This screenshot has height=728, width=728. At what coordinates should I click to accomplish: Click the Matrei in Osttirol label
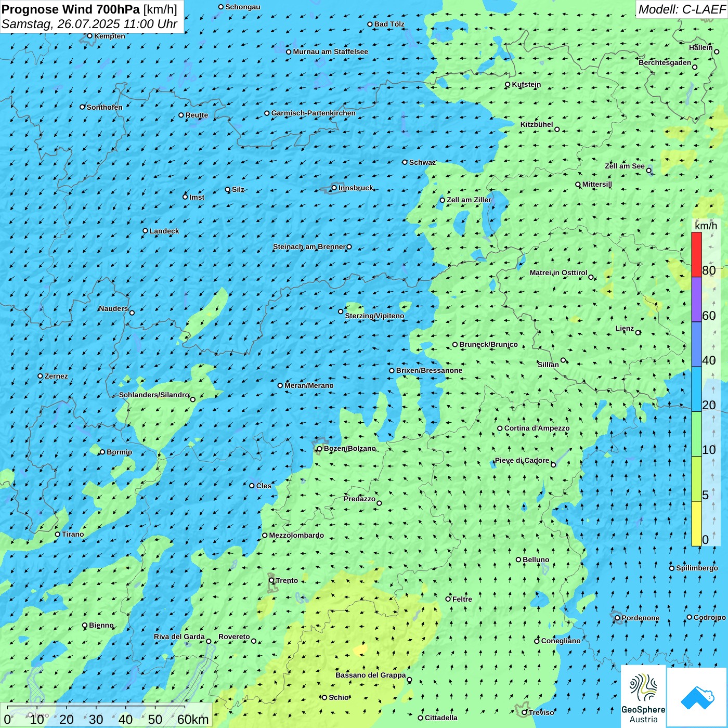point(558,272)
